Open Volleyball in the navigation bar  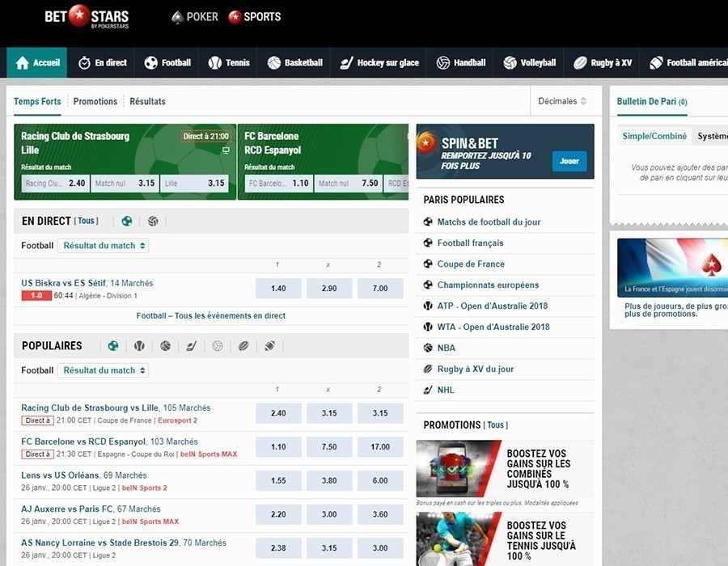click(x=529, y=62)
